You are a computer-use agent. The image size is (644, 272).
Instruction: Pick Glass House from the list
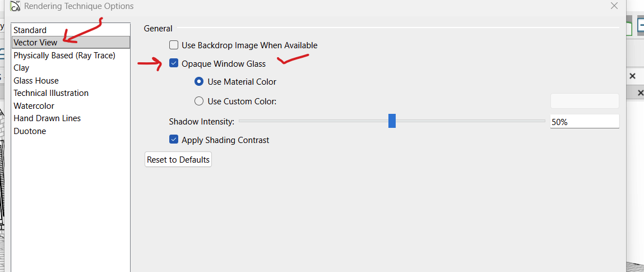pyautogui.click(x=36, y=81)
